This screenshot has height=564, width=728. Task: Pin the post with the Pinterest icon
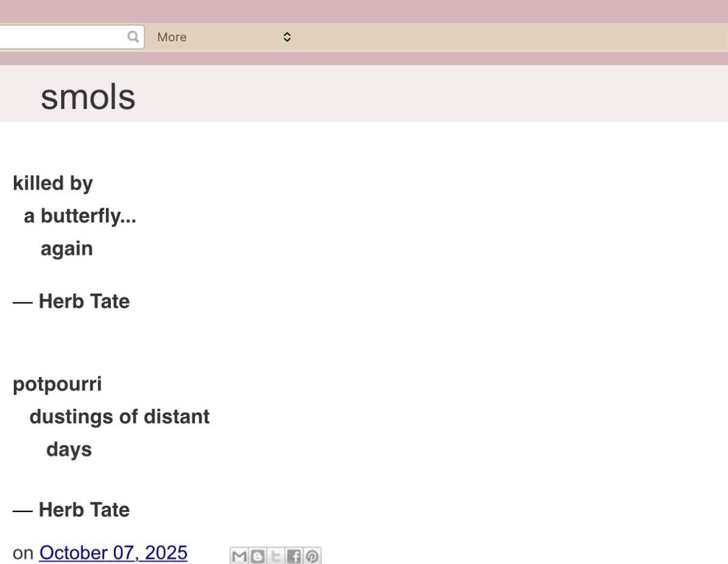click(311, 555)
